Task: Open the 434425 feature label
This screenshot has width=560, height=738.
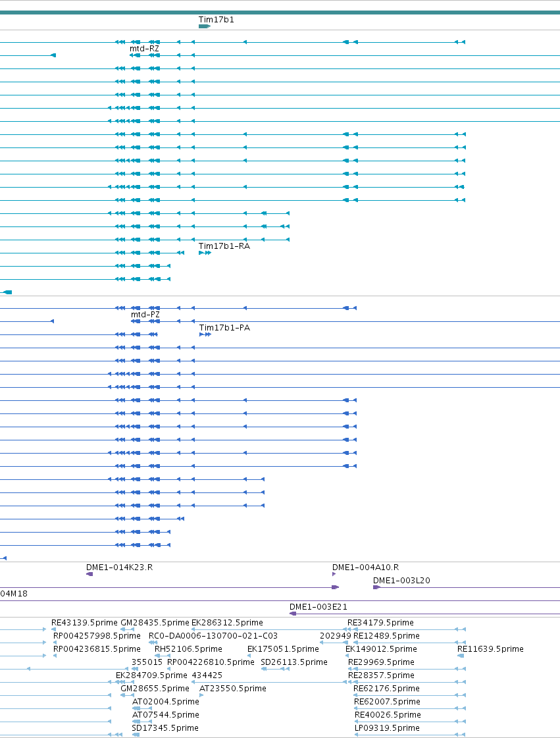Action: (x=207, y=675)
